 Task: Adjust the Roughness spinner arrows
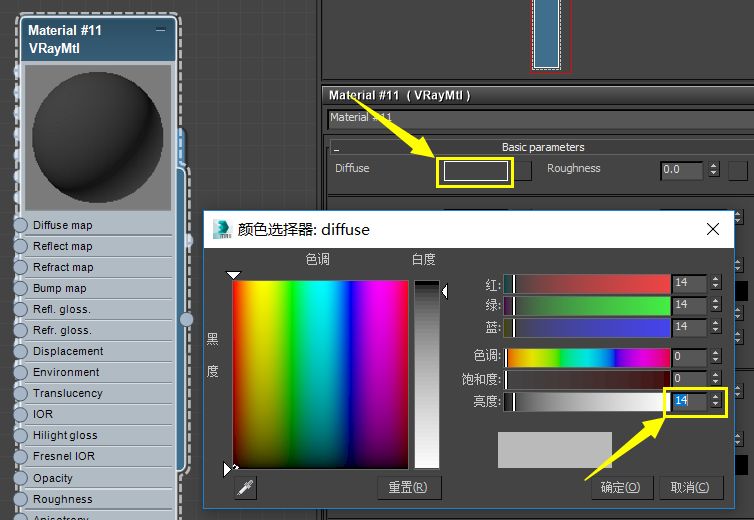(714, 169)
